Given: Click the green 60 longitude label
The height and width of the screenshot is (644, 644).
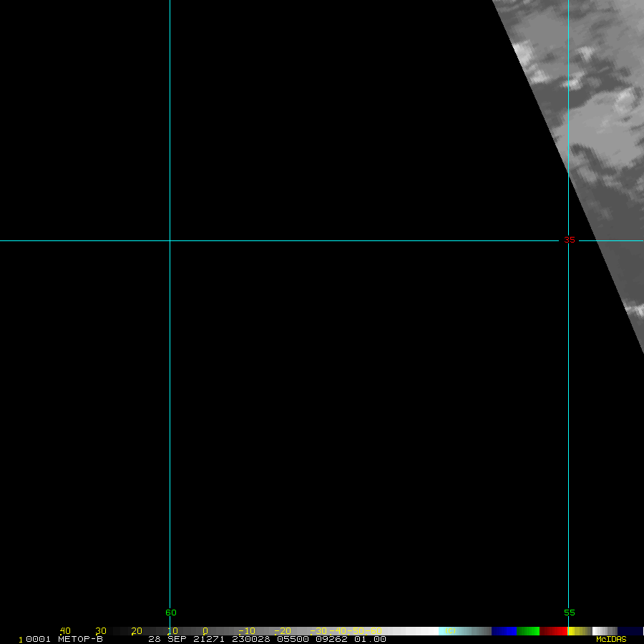Looking at the screenshot, I should pyautogui.click(x=170, y=613).
